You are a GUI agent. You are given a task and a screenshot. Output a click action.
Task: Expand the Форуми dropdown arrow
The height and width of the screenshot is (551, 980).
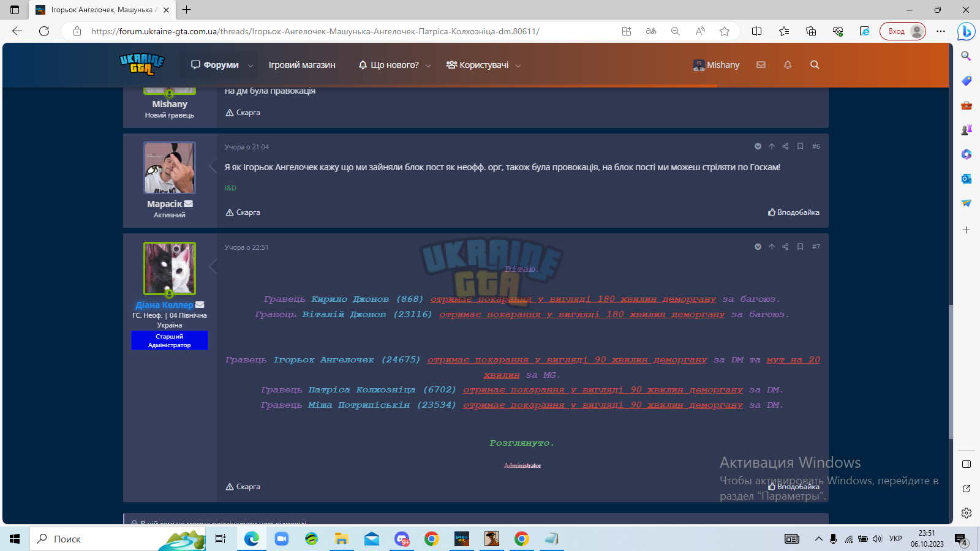tap(251, 66)
